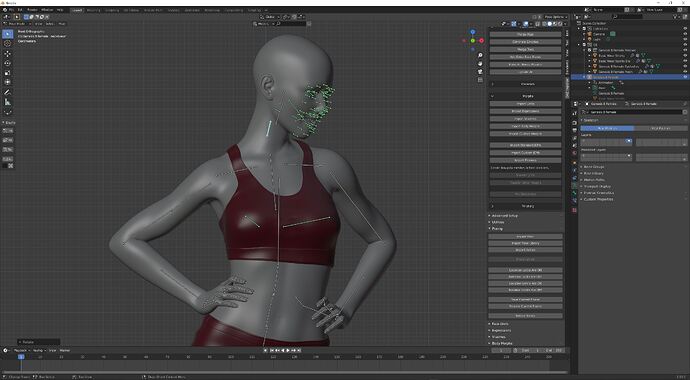
Task: Expand the Inverse Kinematics panel
Action: click(x=598, y=193)
